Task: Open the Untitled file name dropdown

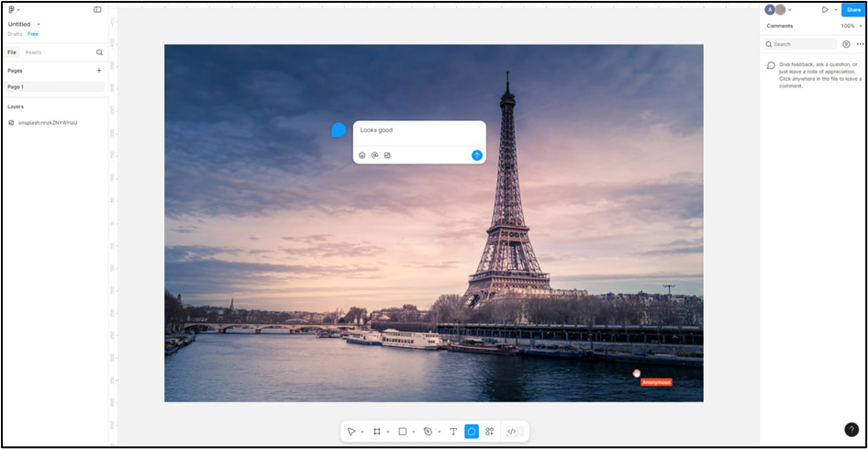Action: pos(39,25)
